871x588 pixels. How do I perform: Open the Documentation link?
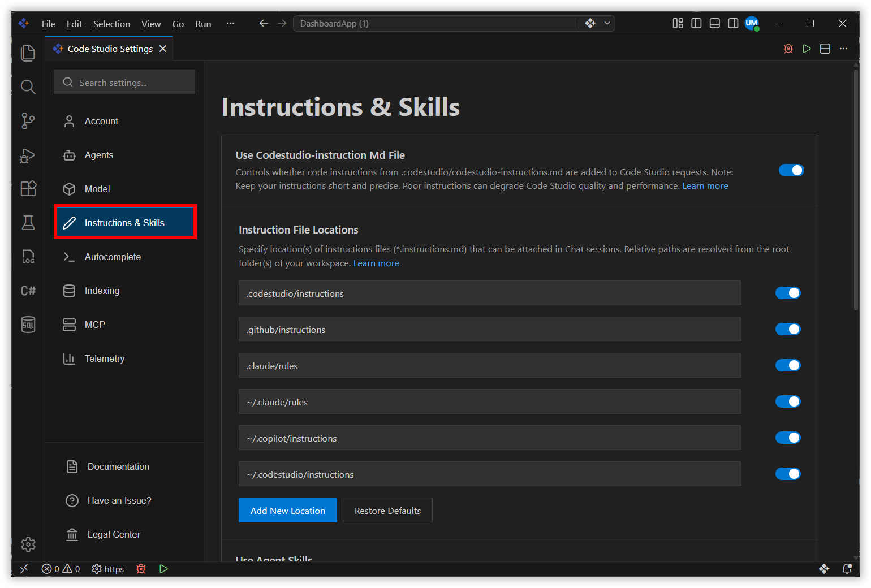118,466
